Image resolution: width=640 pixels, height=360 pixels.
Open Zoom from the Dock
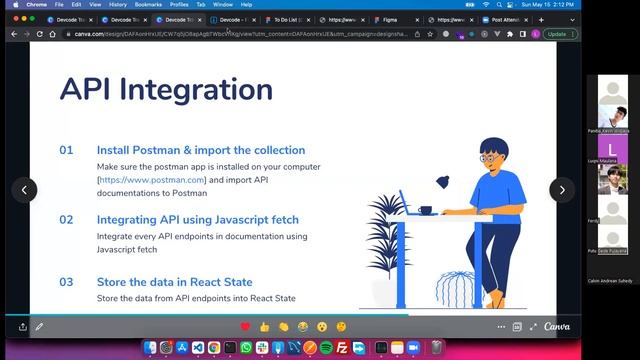pos(413,347)
